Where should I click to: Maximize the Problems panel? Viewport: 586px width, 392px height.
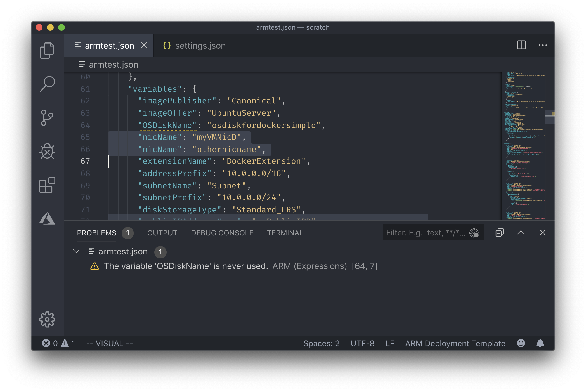click(521, 232)
